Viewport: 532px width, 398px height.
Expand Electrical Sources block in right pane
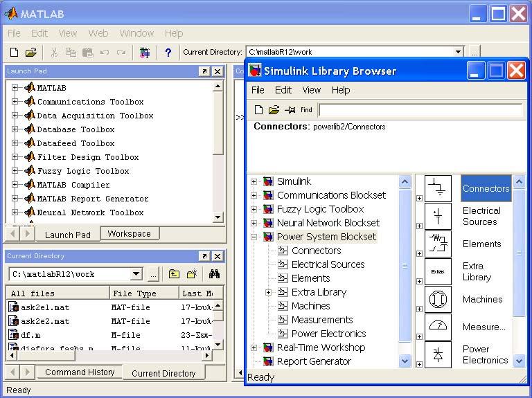419,226
